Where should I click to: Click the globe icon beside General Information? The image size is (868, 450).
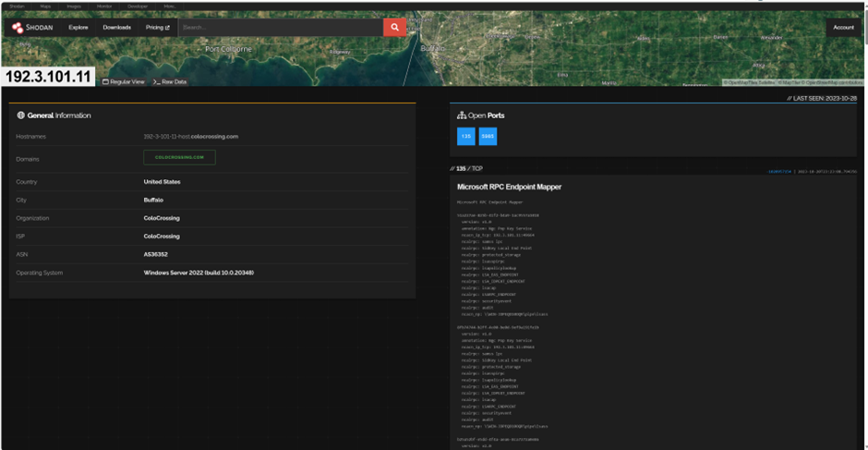click(20, 116)
